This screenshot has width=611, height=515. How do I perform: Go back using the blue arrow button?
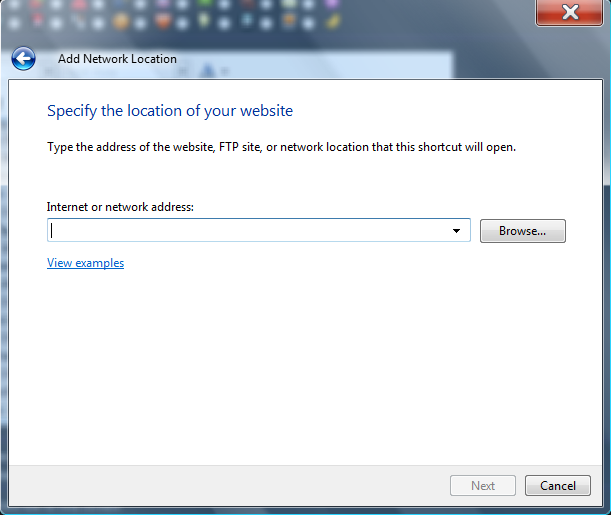pos(23,59)
